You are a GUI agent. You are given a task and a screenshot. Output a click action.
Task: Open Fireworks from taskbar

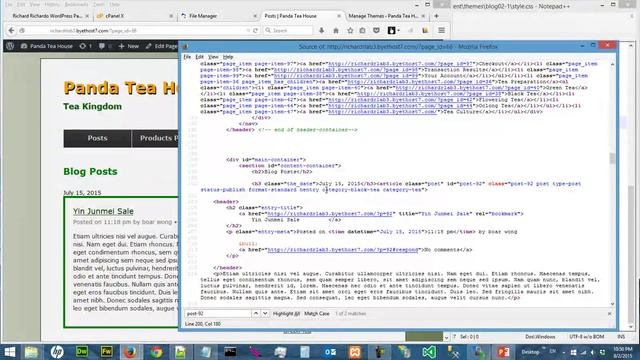[x=107, y=352]
